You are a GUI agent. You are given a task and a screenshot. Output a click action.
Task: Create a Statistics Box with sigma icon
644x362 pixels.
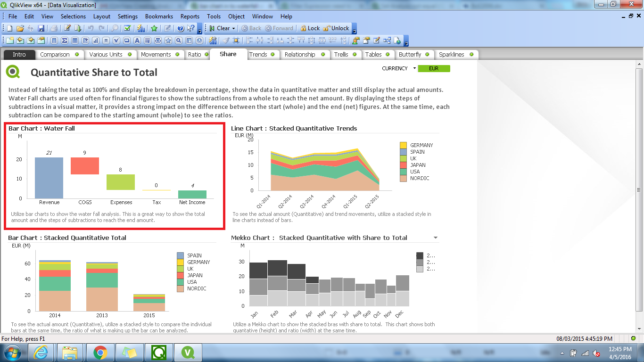pos(65,41)
